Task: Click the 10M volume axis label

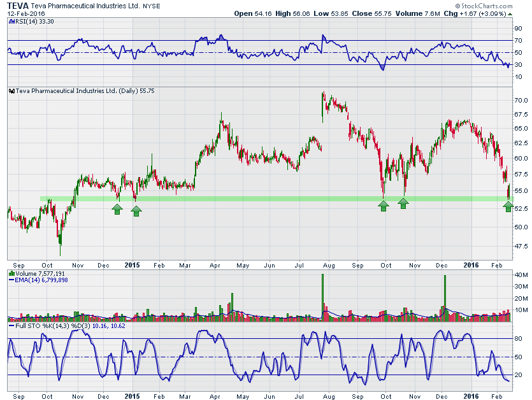Action: (x=521, y=310)
